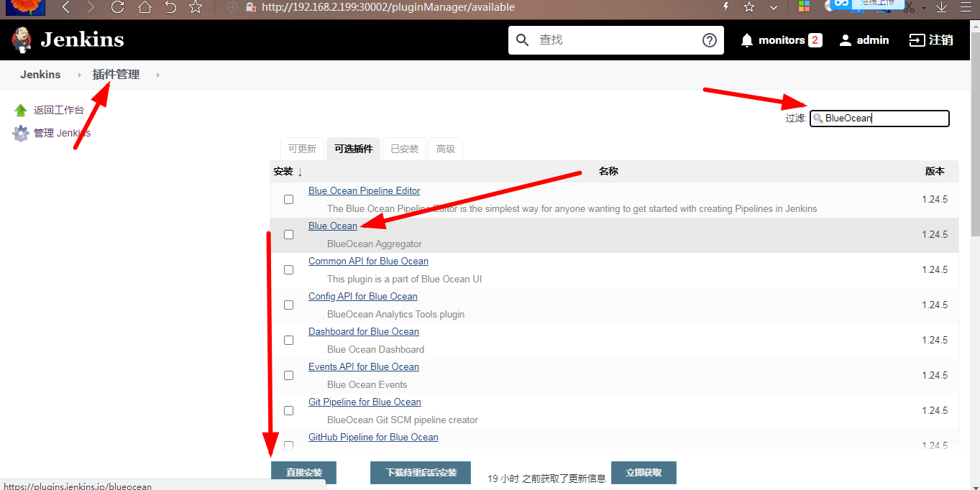The height and width of the screenshot is (490, 980).
Task: Check the Blue Ocean Pipeline Editor checkbox
Action: click(x=288, y=199)
